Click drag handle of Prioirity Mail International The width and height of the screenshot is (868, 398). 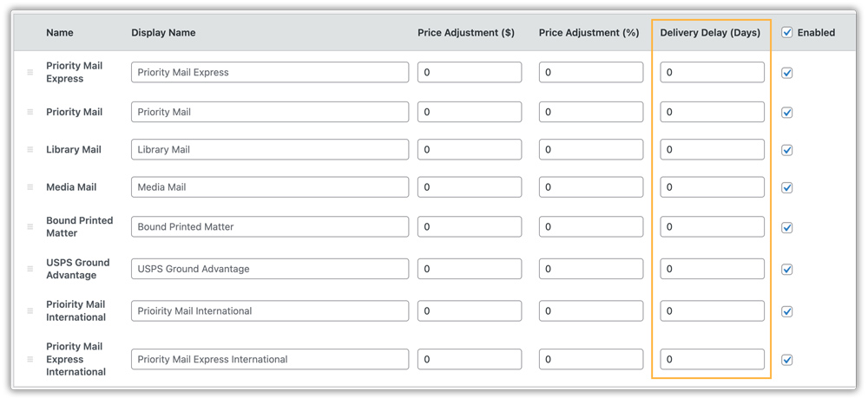[30, 310]
